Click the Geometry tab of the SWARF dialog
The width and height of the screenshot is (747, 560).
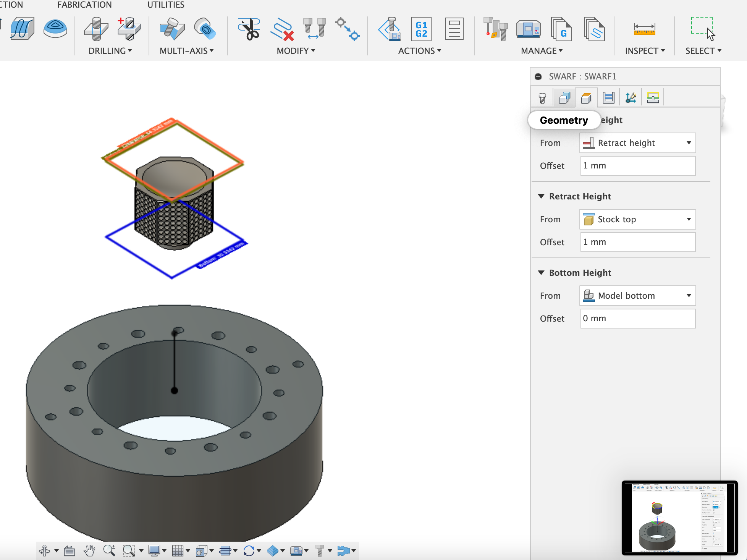click(564, 97)
